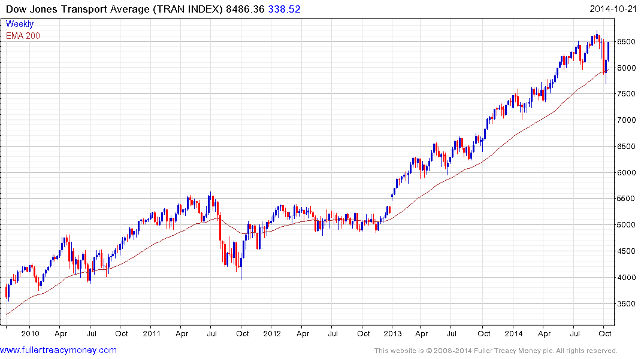Open the www.fullertreacymoney.com link
Viewport: 644px width, 359px height.
pyautogui.click(x=58, y=350)
